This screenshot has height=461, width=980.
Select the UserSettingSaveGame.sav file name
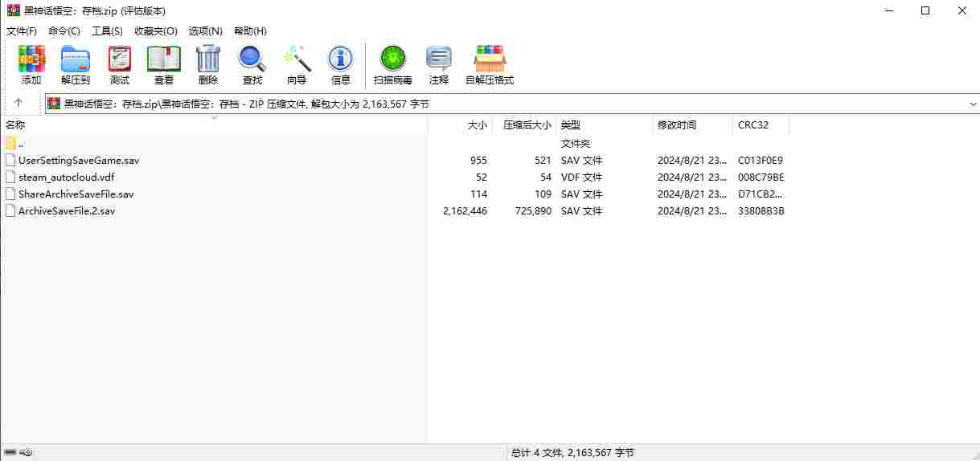coord(79,160)
